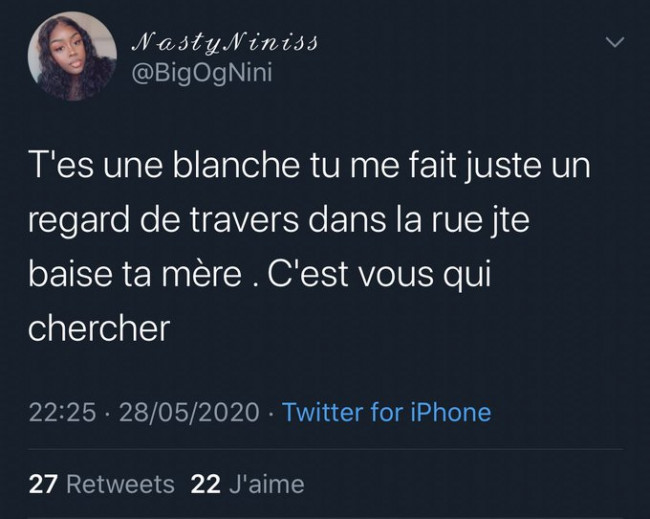This screenshot has width=650, height=519.
Task: Click the word 'chercher' in the tweet
Action: click(99, 328)
